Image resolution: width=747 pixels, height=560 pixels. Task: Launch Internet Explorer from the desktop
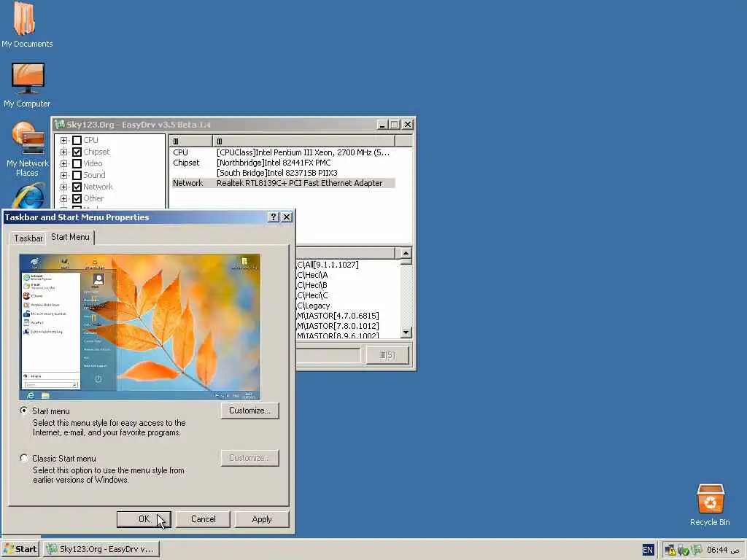[x=28, y=196]
